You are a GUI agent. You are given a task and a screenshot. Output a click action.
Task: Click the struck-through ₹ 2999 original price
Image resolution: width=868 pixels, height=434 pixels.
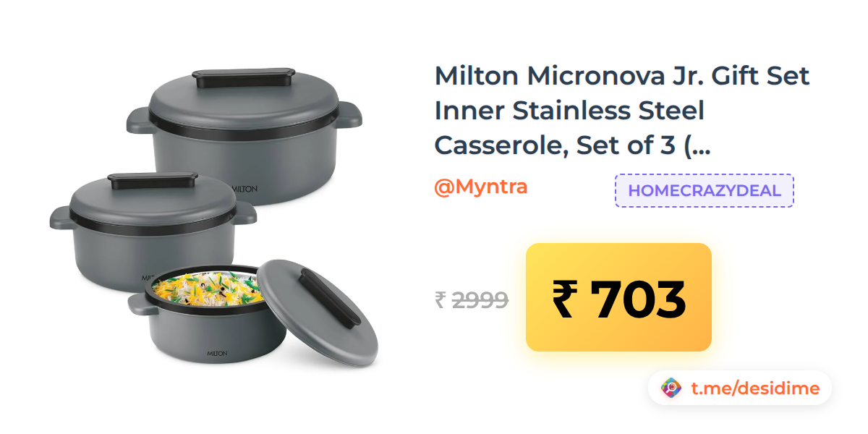(471, 299)
